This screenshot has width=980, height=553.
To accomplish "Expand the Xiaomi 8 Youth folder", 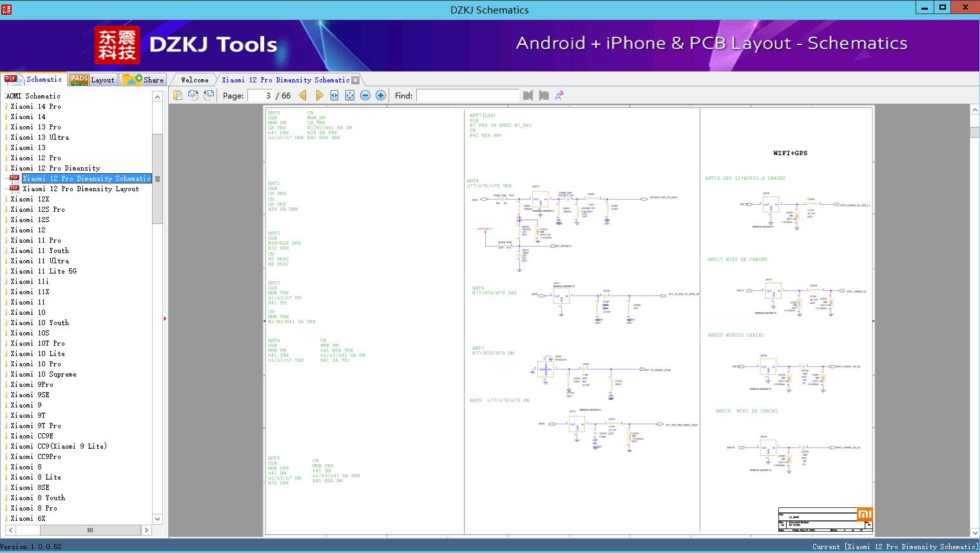I will (37, 498).
